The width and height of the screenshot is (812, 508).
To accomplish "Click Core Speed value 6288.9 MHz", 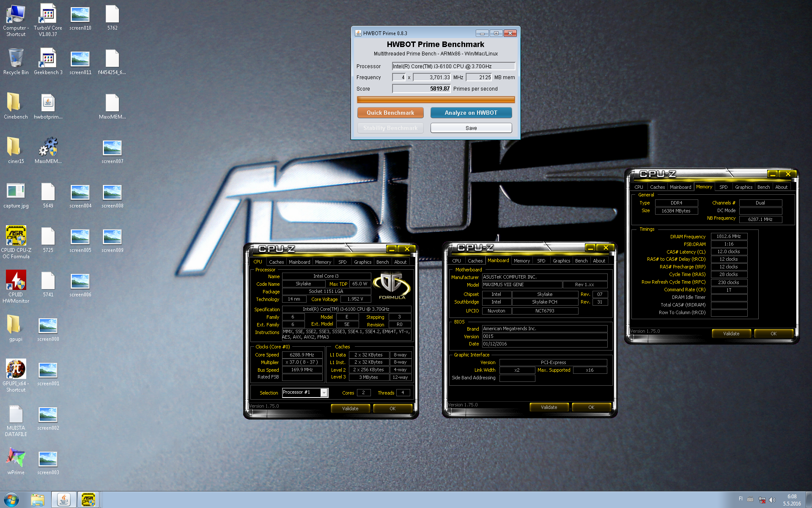I will pyautogui.click(x=302, y=355).
